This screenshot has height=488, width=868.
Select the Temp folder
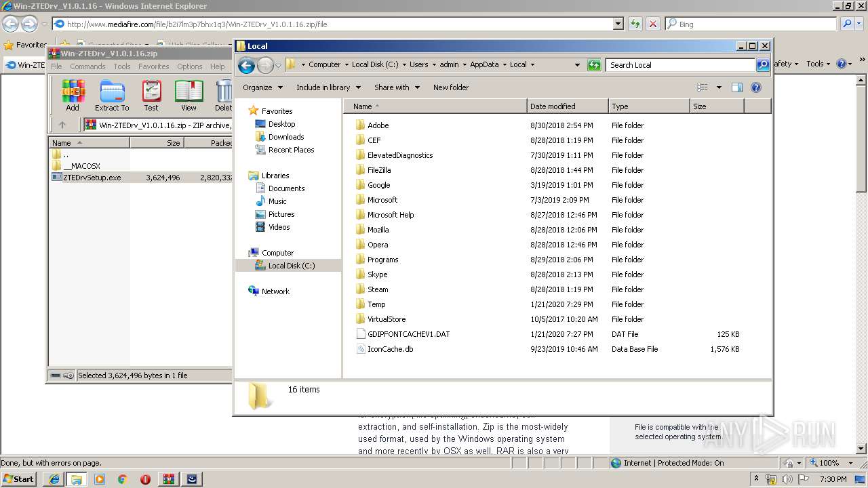[x=376, y=304]
